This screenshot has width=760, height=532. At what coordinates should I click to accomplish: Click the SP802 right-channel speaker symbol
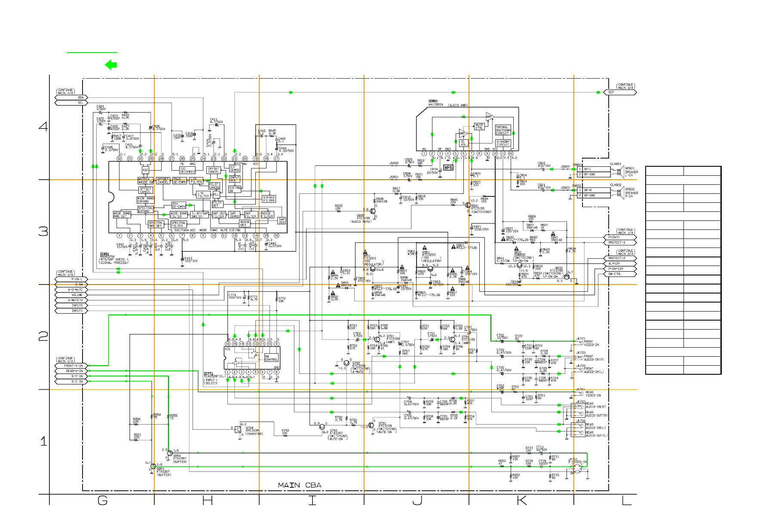(x=620, y=193)
